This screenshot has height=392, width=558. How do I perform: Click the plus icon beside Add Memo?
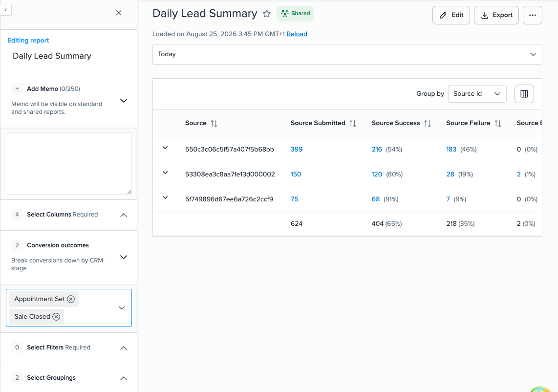click(x=17, y=89)
